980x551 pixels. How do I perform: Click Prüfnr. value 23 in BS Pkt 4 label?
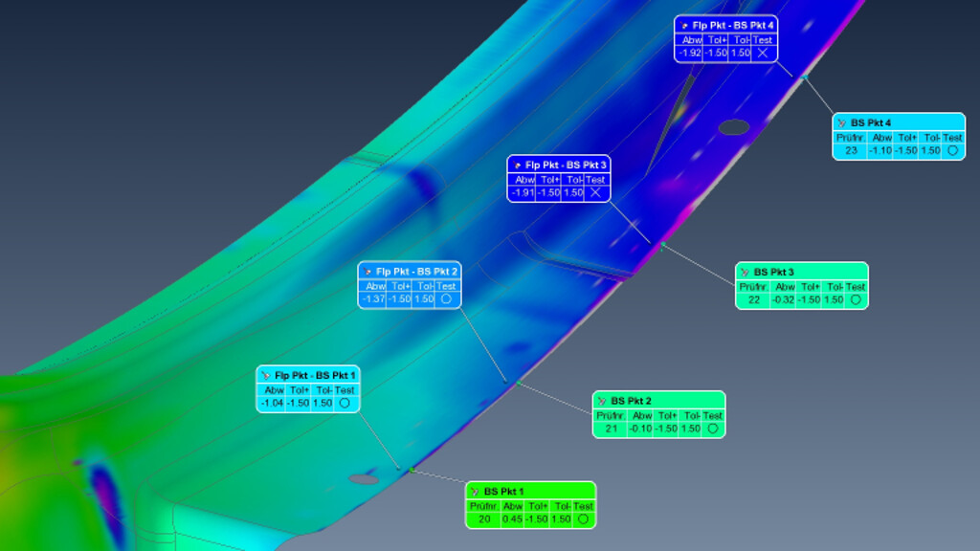point(851,150)
